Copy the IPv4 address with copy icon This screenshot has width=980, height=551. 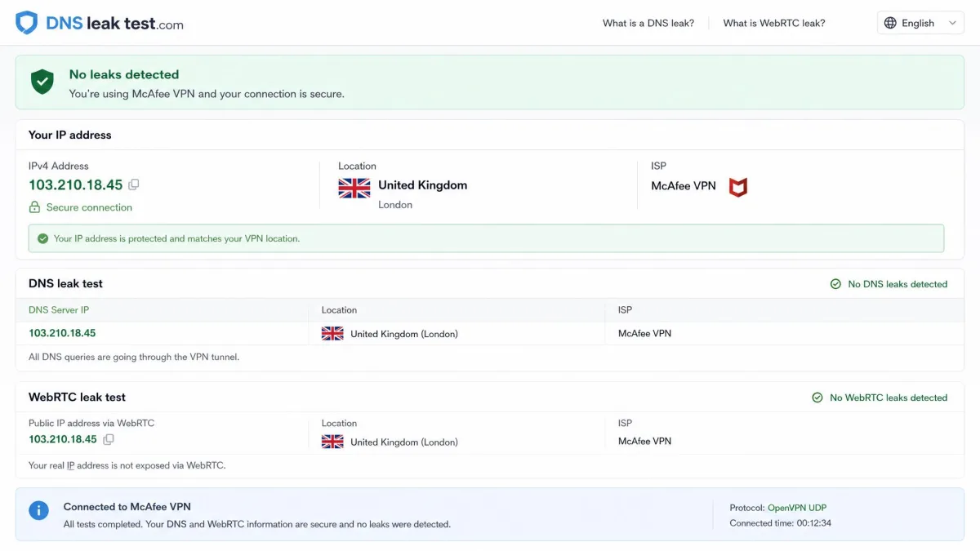tap(134, 184)
